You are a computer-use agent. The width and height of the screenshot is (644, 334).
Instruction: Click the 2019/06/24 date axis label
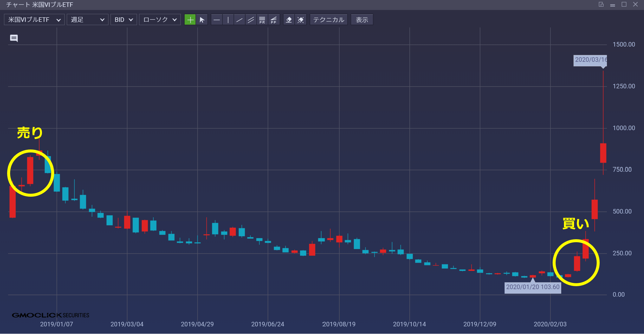268,324
